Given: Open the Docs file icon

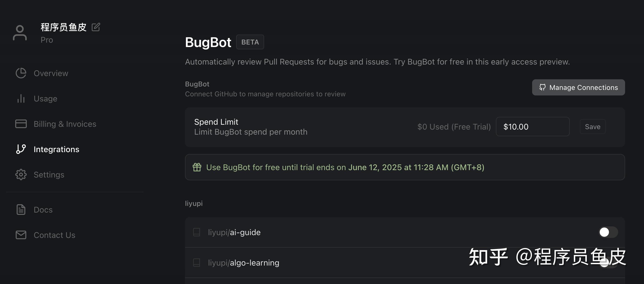Looking at the screenshot, I should click(21, 210).
